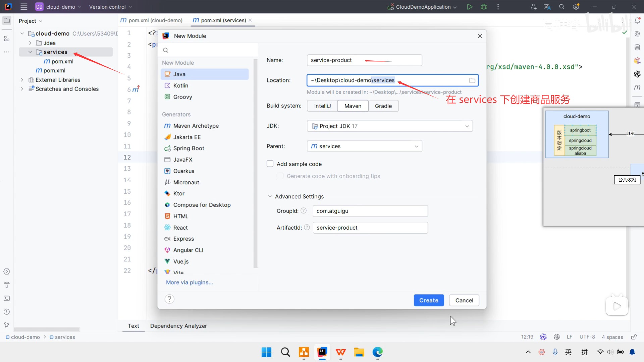Open the Maven tool window icon
Viewport: 644px width, 362px height.
pos(637,87)
